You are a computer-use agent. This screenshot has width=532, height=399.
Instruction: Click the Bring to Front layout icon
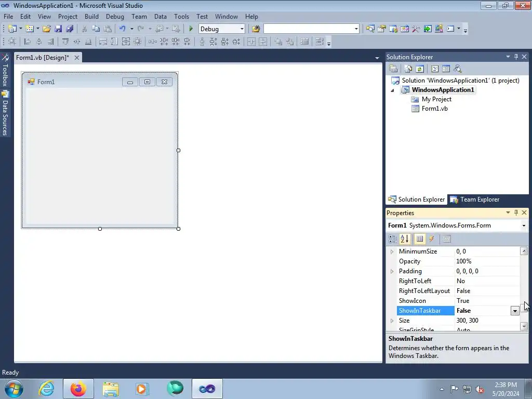[278, 42]
